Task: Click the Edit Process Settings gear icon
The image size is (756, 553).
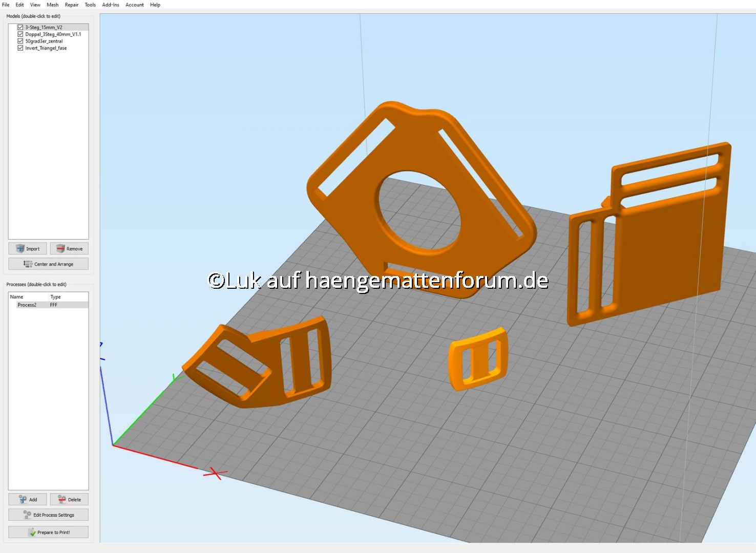Action: click(x=27, y=515)
